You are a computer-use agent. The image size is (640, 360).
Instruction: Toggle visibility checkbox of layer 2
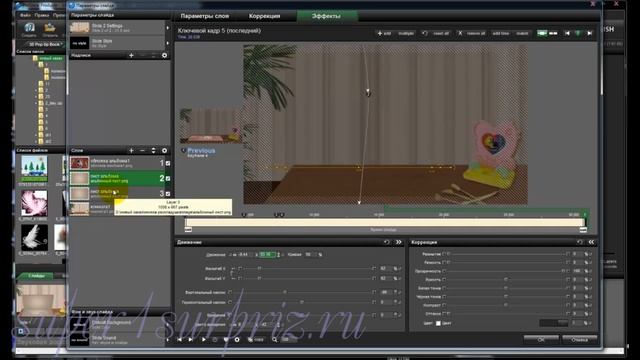(168, 178)
